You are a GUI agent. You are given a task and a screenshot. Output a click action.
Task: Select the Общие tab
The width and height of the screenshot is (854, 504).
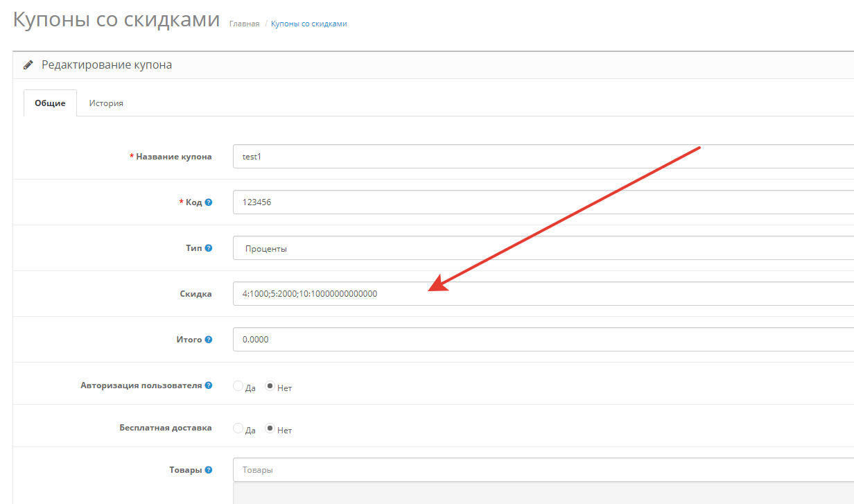[x=50, y=103]
